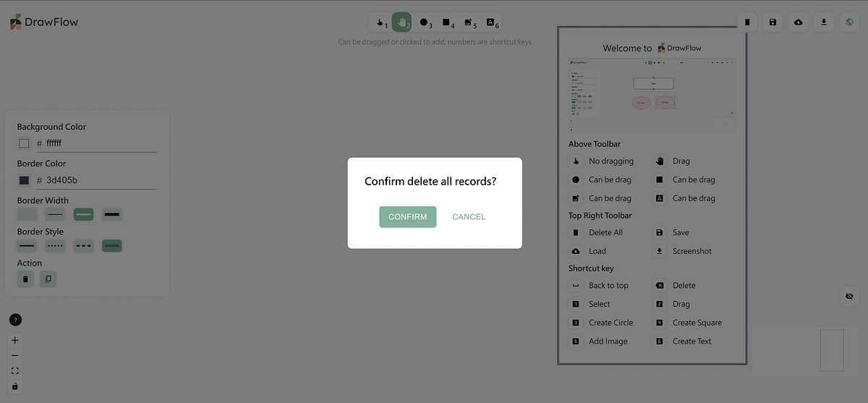Select the thinnest line Border Width option

pos(55,214)
